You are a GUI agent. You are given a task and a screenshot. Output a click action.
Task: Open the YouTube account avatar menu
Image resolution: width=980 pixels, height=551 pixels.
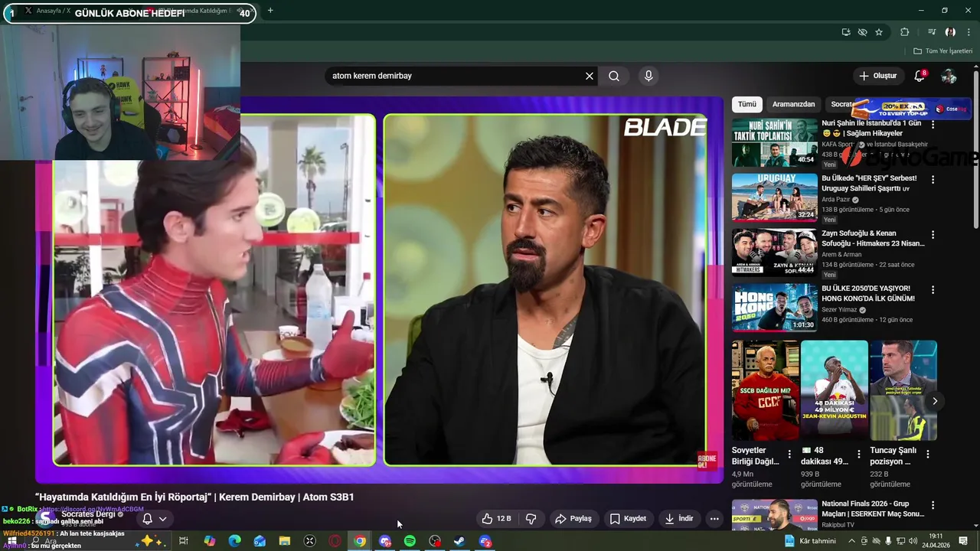coord(949,76)
